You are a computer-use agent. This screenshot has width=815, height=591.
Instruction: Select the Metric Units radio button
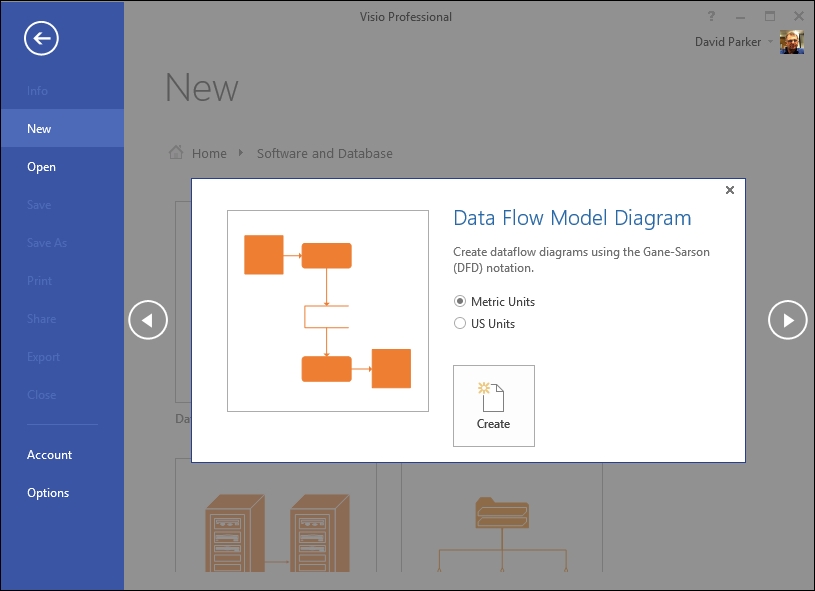click(x=459, y=301)
